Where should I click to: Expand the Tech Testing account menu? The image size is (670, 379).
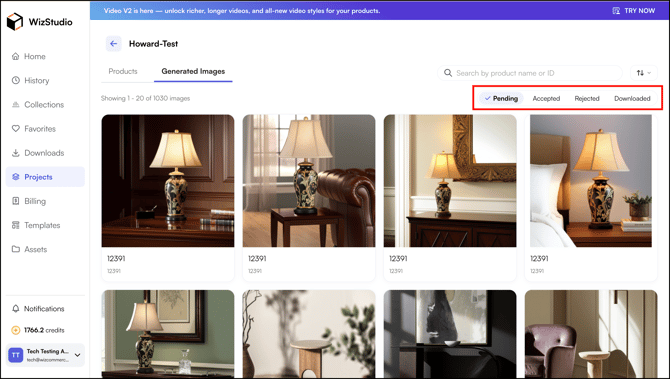(x=78, y=355)
